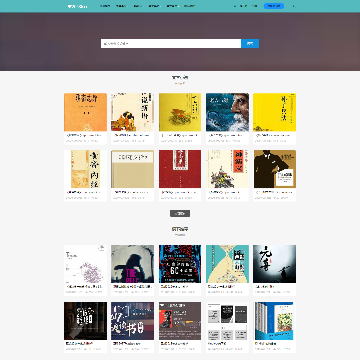The image size is (360, 360).
Task: Open the black-and-white moon calligraphy cover
Action: 274,264
